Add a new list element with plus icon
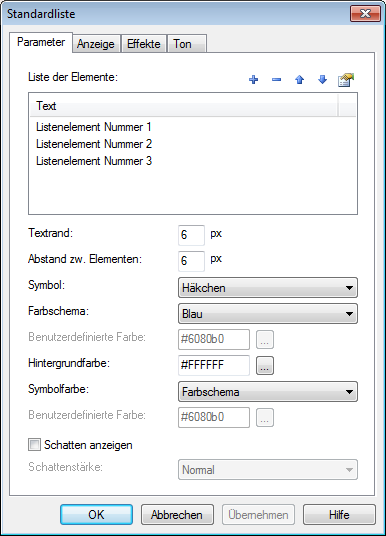 253,80
